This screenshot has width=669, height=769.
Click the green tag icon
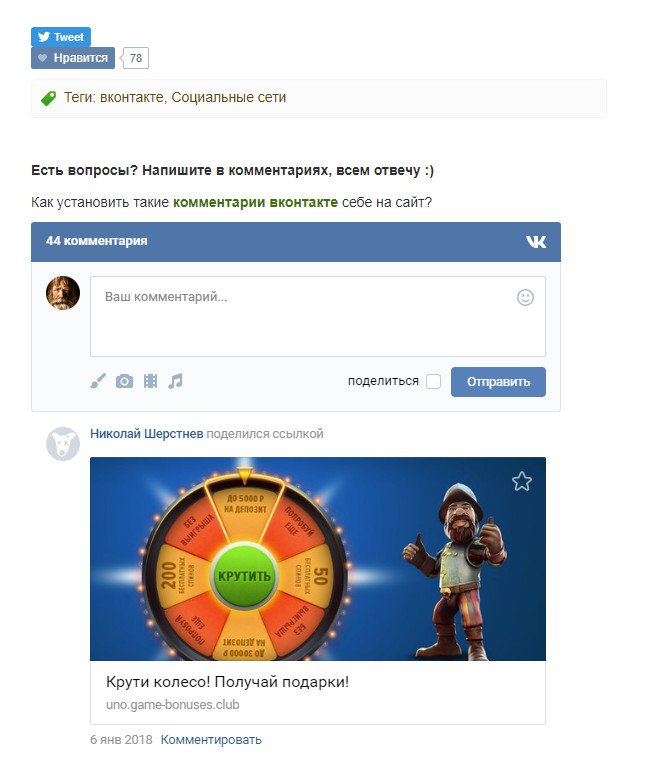coord(48,98)
